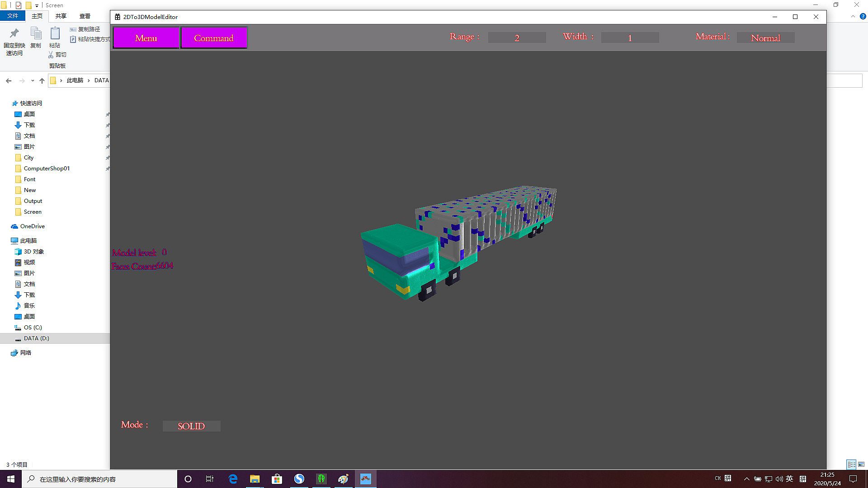The width and height of the screenshot is (868, 488).
Task: Open the Home (主页) ribbon tab
Action: pos(37,16)
